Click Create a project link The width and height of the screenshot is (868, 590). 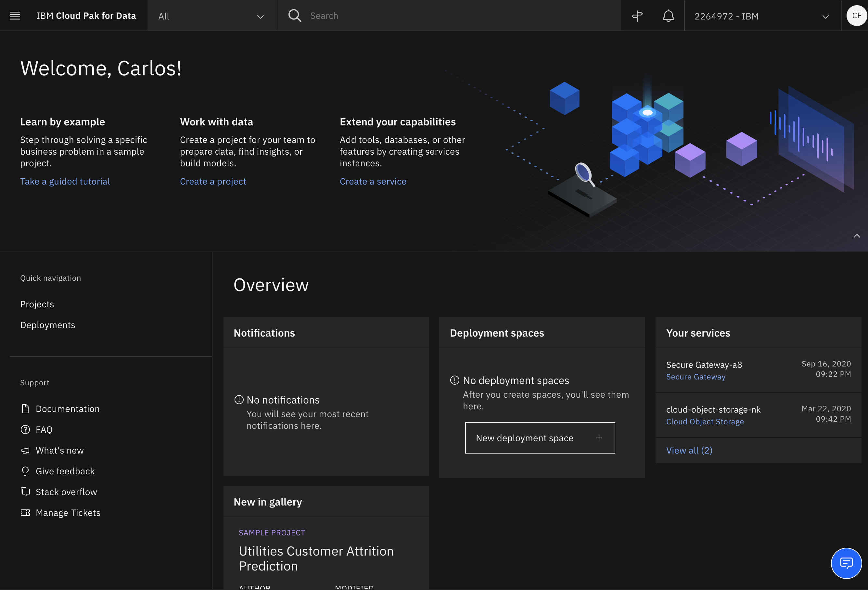pos(213,181)
